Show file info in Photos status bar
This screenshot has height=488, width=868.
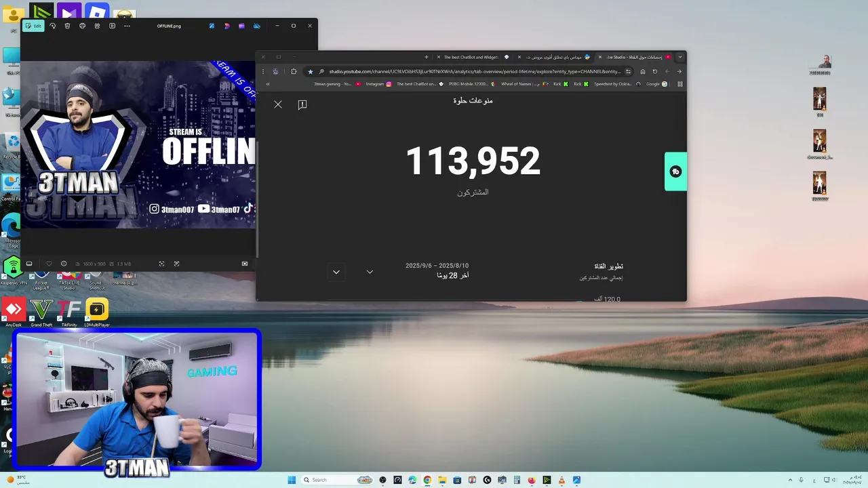[64, 264]
